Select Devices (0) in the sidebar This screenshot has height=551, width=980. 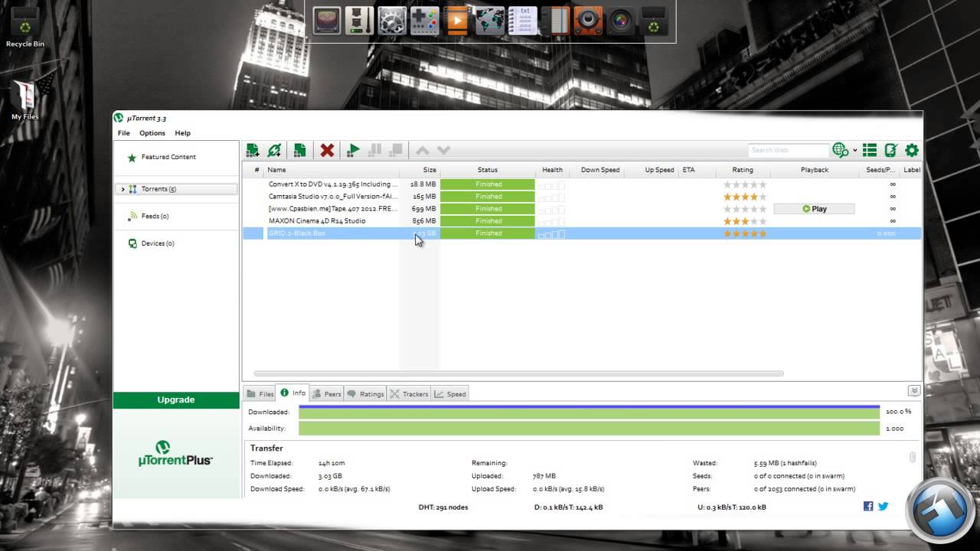(158, 243)
